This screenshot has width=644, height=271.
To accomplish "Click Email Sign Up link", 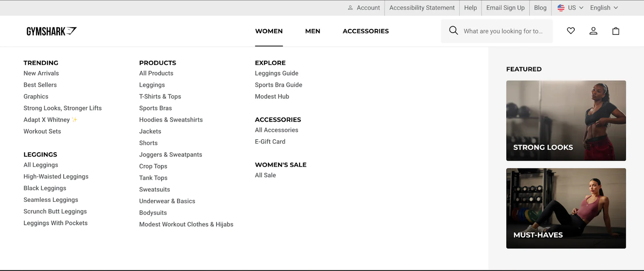I will coord(506,8).
